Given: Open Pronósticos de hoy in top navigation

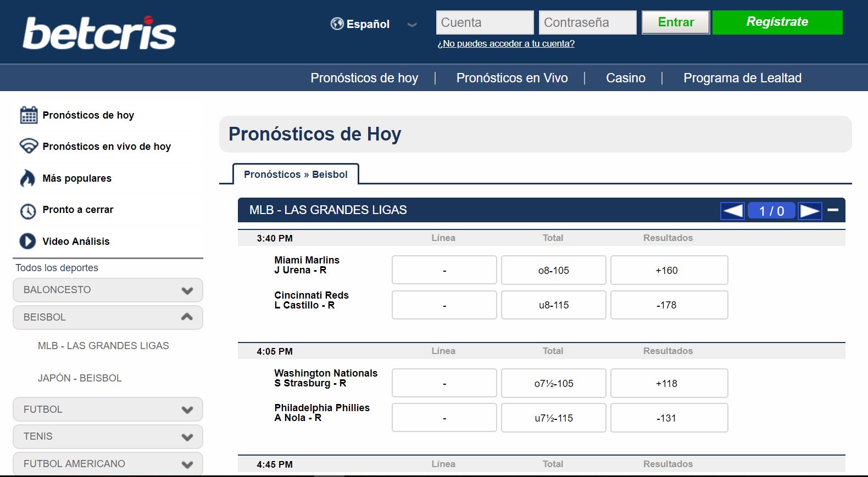Looking at the screenshot, I should point(364,78).
